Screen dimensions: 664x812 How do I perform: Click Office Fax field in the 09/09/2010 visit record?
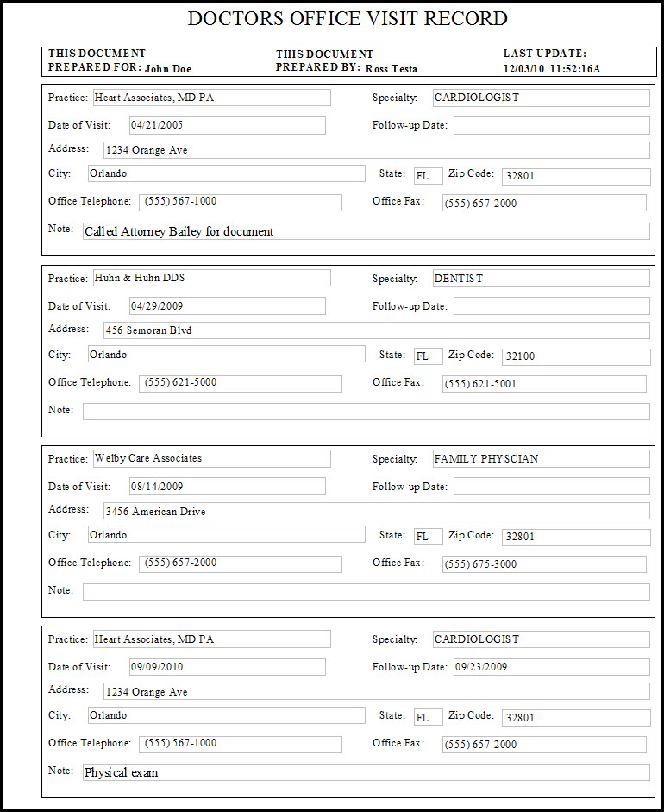(544, 745)
